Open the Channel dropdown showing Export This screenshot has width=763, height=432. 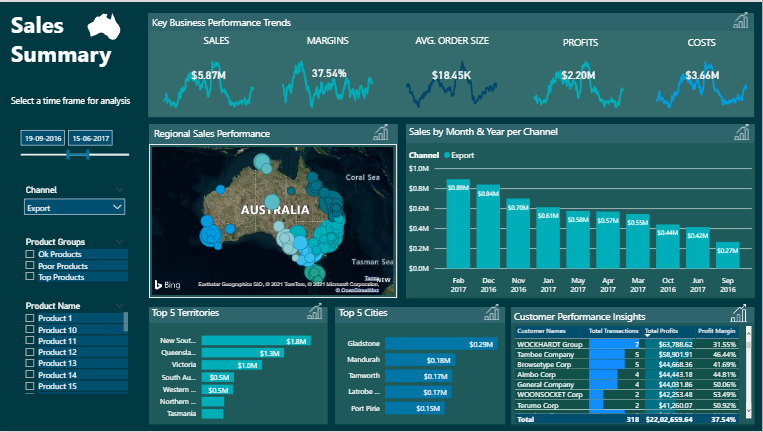point(75,207)
